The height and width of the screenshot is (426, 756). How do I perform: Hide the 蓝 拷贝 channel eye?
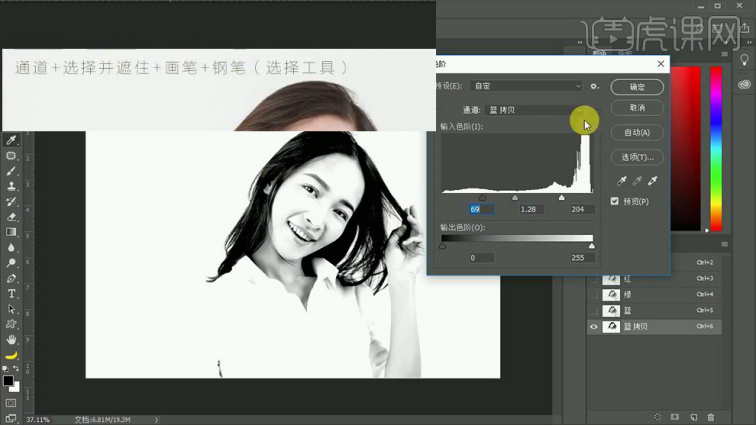pos(594,327)
